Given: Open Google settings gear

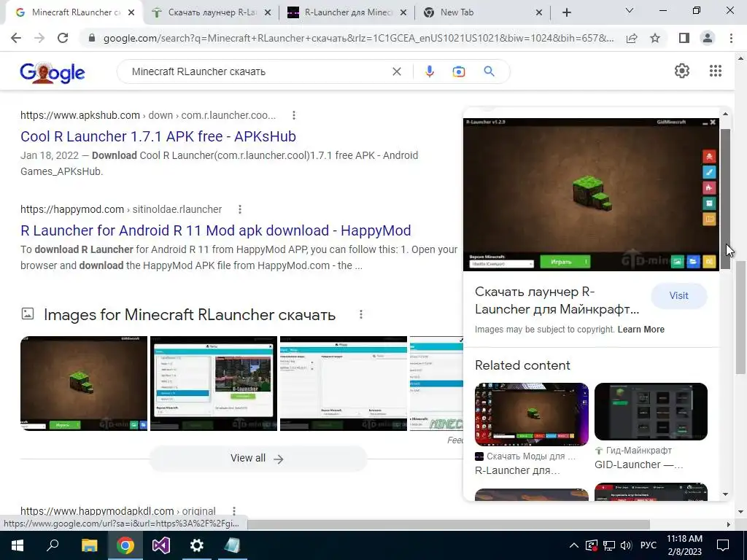Looking at the screenshot, I should (682, 71).
